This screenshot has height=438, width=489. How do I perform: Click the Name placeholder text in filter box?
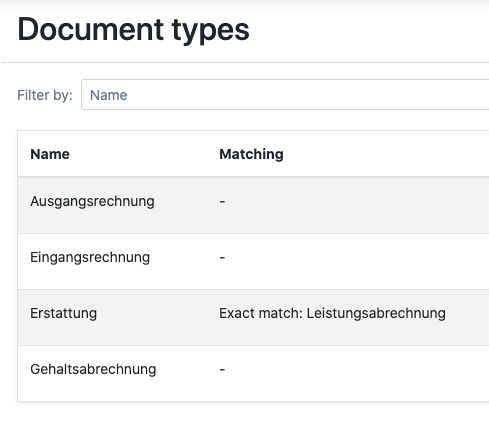pyautogui.click(x=109, y=95)
